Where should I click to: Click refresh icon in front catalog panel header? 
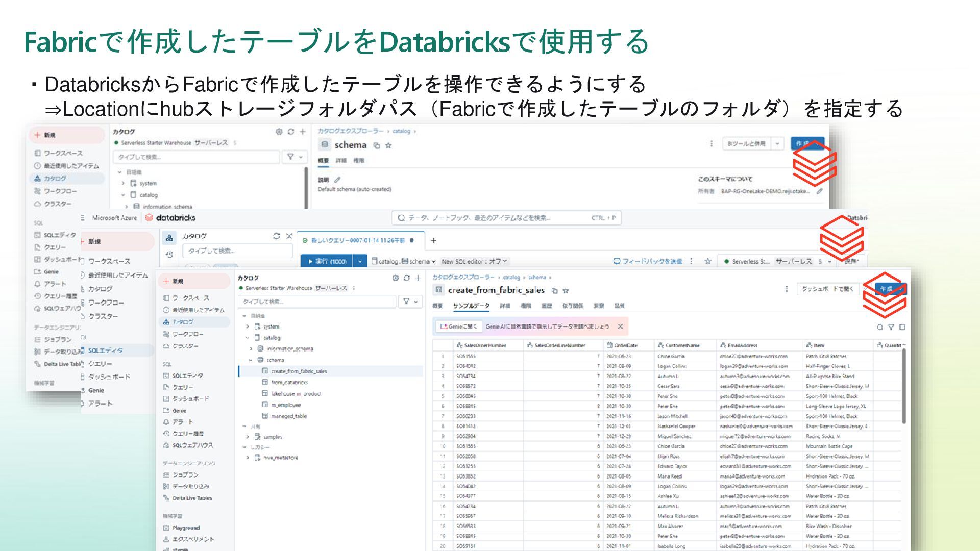point(406,278)
